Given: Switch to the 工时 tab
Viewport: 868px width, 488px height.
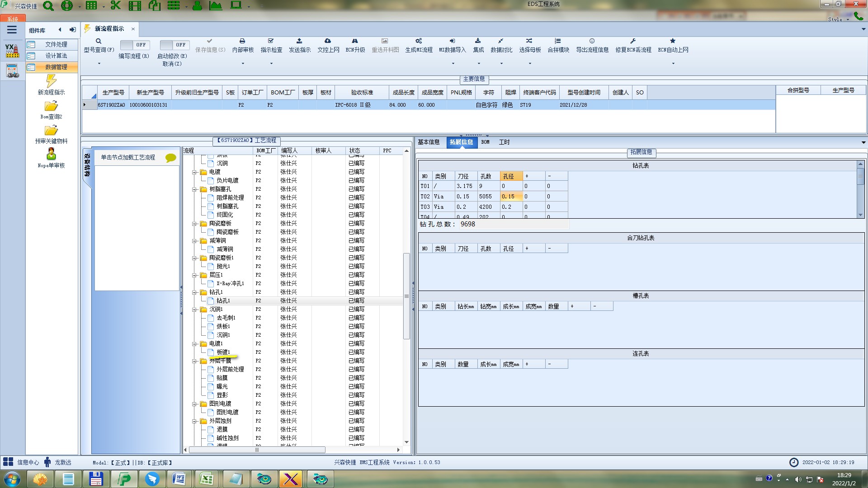Looking at the screenshot, I should pyautogui.click(x=504, y=142).
